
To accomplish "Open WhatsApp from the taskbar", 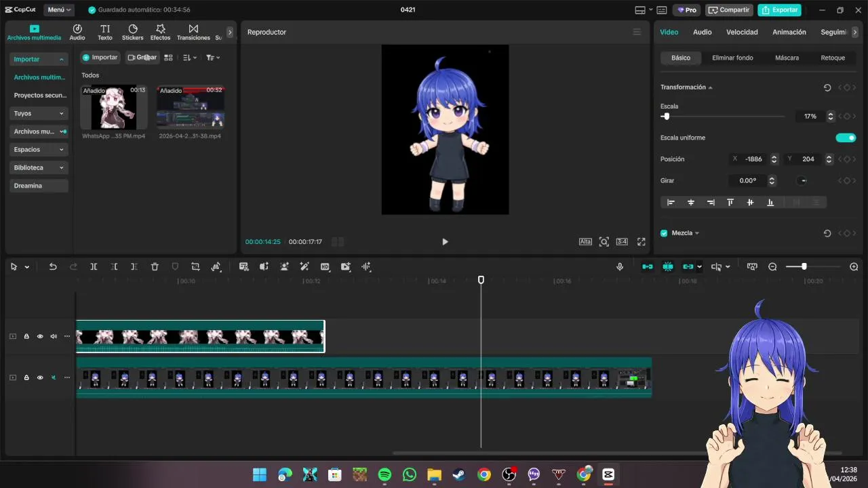I will [410, 474].
